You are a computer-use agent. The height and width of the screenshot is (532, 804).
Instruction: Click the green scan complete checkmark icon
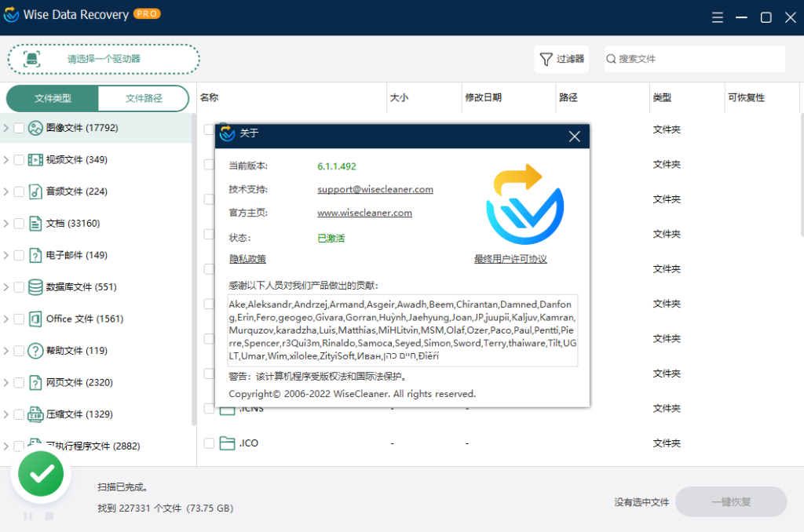(41, 474)
